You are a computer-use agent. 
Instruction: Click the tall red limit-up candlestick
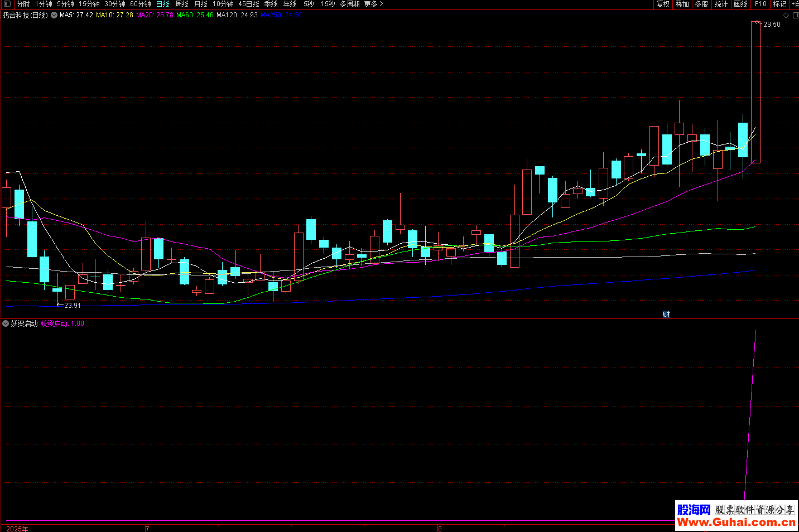(755, 92)
